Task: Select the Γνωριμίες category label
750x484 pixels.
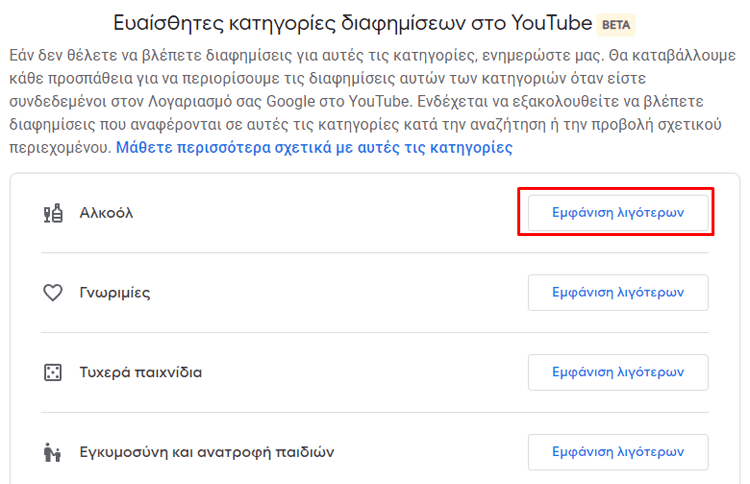Action: pos(115,293)
